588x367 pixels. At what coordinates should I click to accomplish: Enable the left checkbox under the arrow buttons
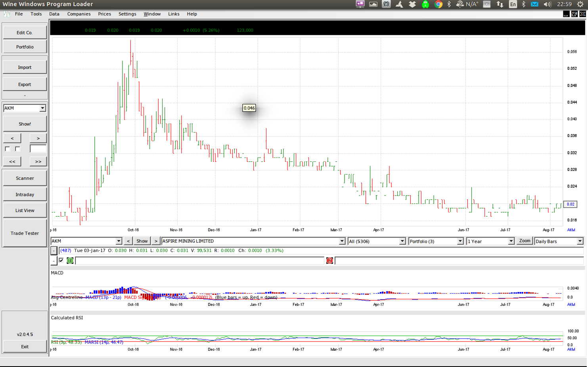[x=7, y=150]
